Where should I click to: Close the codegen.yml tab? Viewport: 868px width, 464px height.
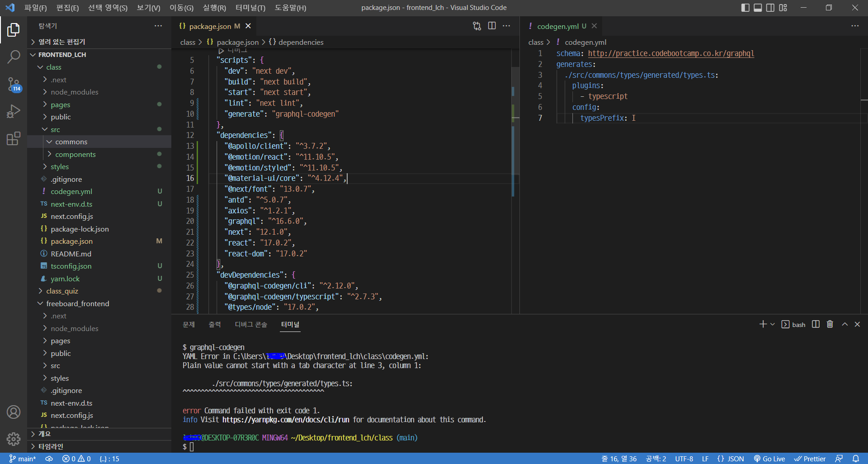tap(594, 26)
